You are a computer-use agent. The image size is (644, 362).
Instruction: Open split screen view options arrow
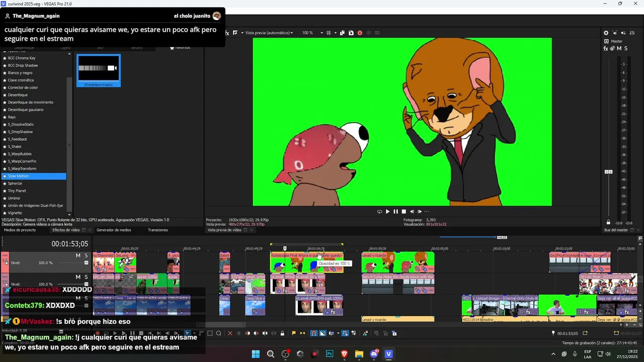pyautogui.click(x=242, y=33)
